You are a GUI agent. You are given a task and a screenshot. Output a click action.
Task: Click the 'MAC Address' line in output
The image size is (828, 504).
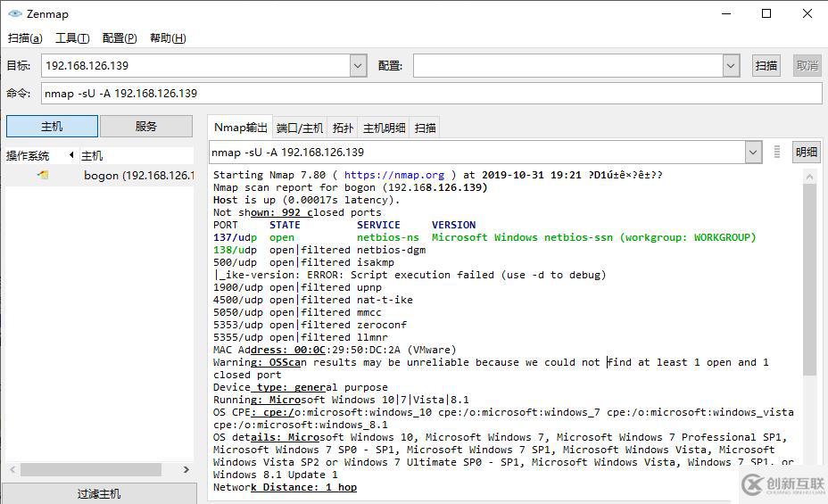click(x=335, y=350)
